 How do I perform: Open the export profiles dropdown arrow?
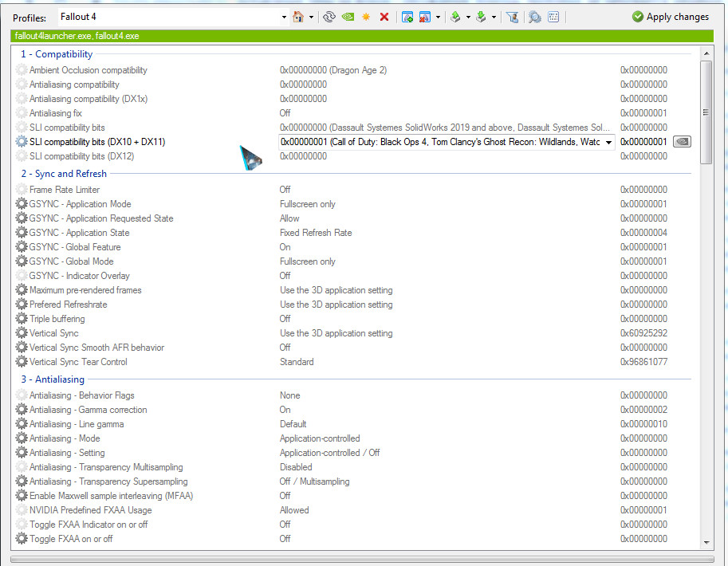click(468, 18)
